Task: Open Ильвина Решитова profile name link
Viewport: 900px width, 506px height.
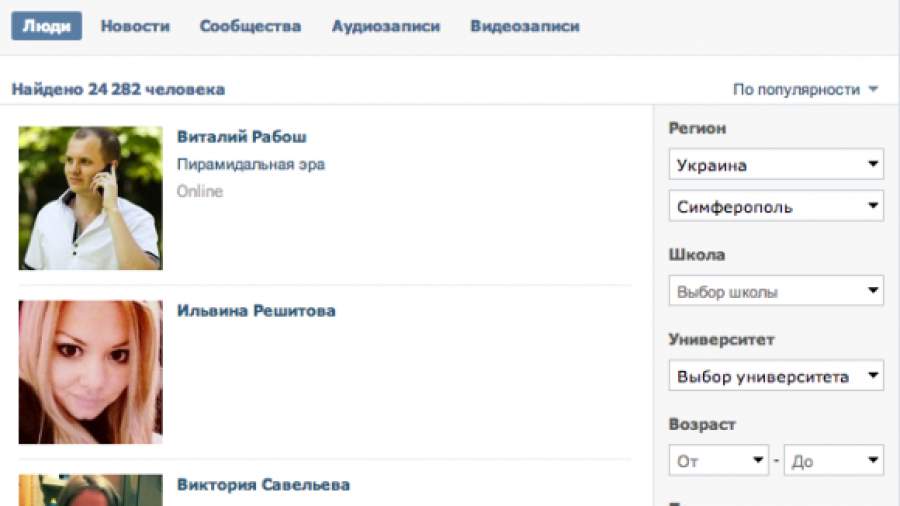Action: 256,310
